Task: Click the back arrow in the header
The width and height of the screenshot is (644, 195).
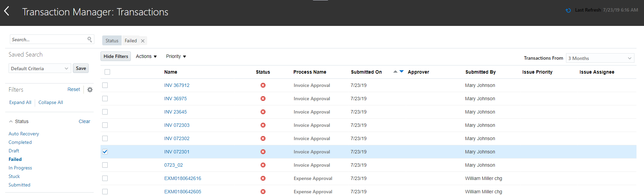Action: click(x=7, y=11)
